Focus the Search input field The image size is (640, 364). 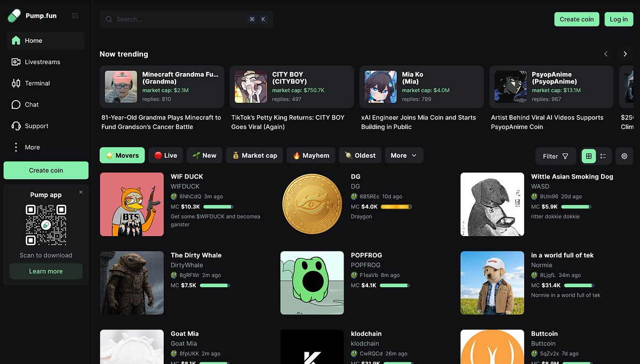point(187,19)
